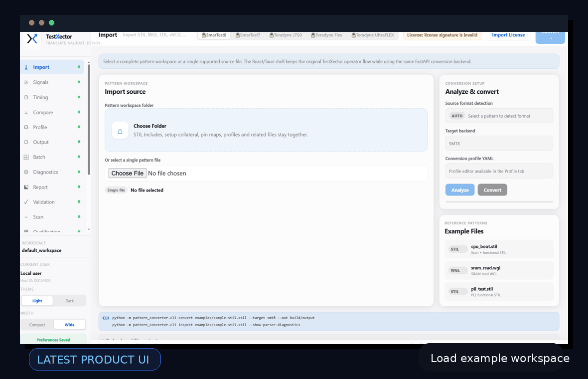
Task: Click the Compare sidebar icon
Action: [x=26, y=113]
